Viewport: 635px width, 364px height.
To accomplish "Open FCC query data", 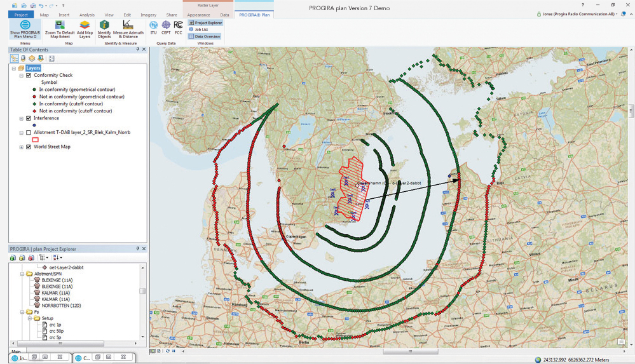I will (x=178, y=27).
